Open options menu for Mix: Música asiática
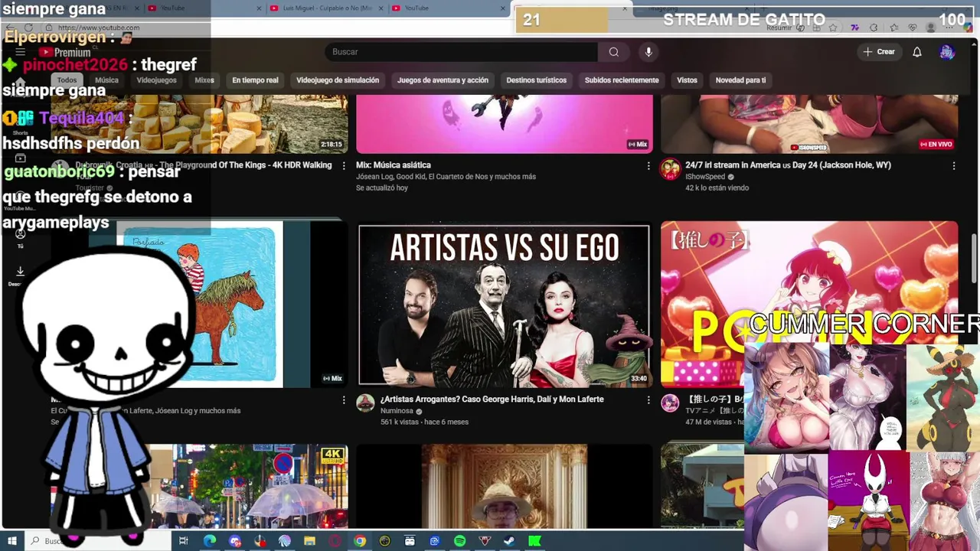This screenshot has width=980, height=551. [648, 165]
